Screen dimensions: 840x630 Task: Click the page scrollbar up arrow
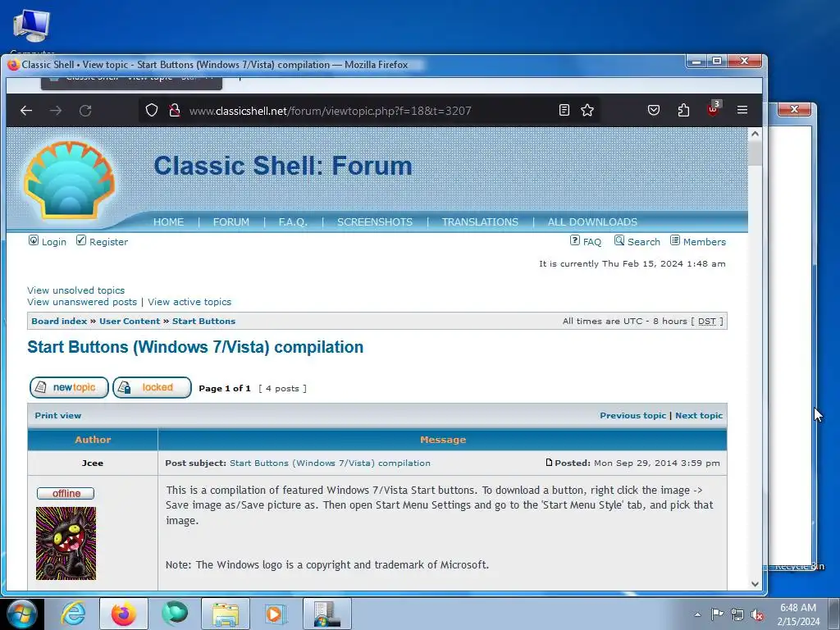click(x=755, y=134)
